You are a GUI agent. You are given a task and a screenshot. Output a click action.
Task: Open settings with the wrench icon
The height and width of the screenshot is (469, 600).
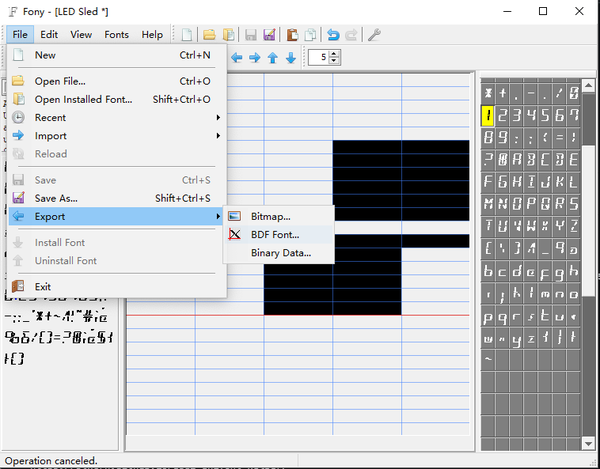pos(374,35)
